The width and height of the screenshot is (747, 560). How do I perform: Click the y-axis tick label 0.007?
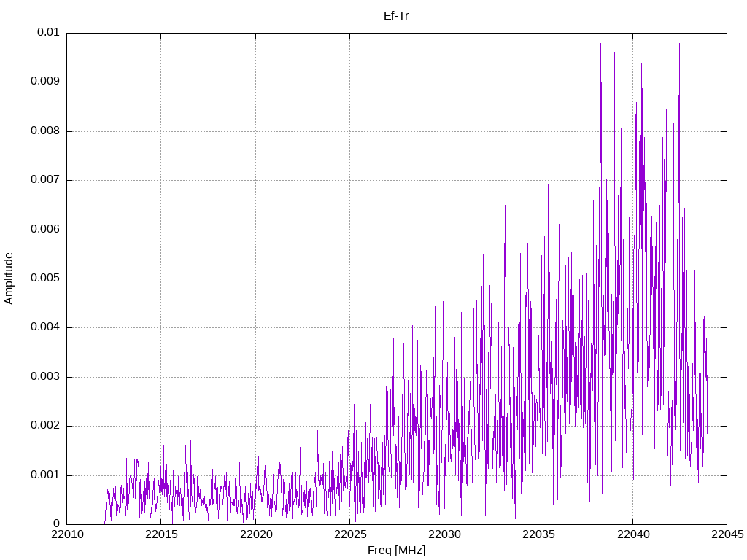(45, 180)
